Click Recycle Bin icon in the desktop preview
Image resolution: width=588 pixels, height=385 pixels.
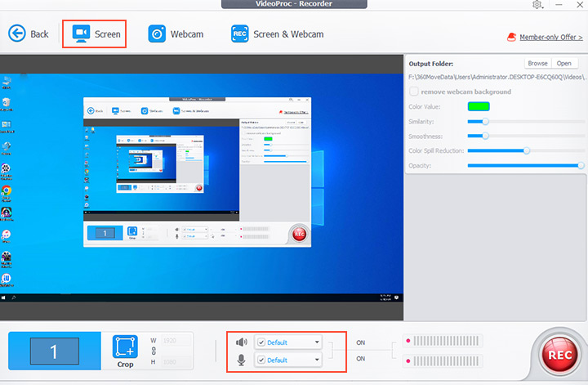(6, 104)
